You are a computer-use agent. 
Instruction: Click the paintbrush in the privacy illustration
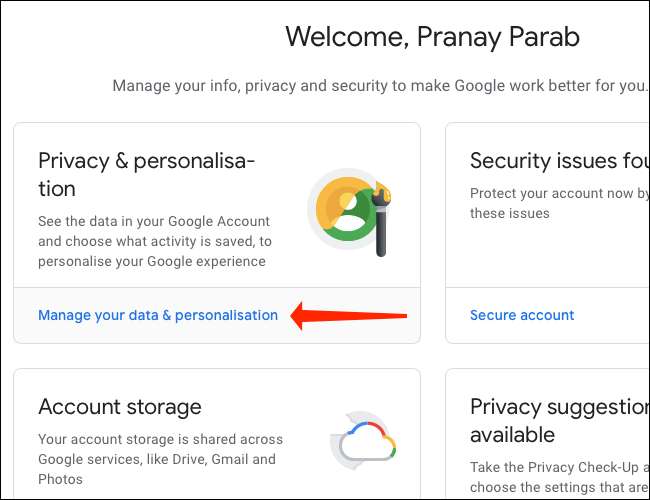[x=380, y=214]
